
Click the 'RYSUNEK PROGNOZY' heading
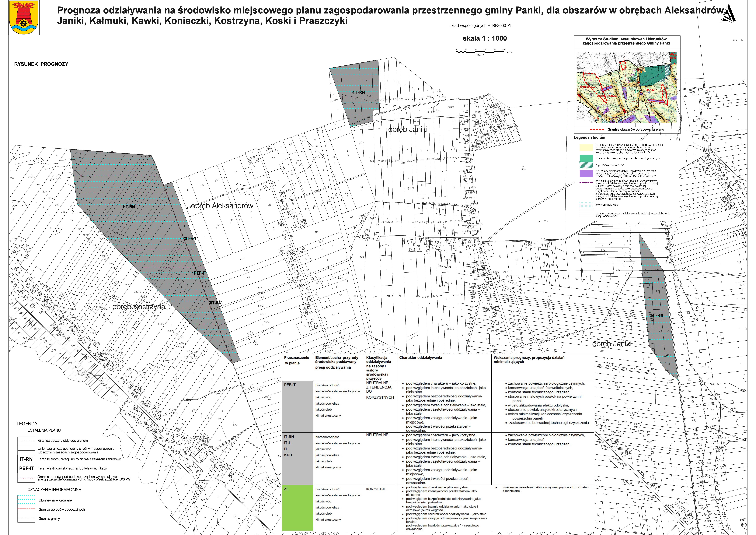[41, 64]
